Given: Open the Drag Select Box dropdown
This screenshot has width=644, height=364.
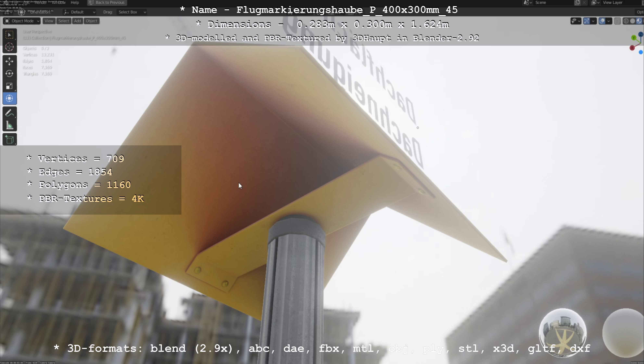Looking at the screenshot, I should (x=132, y=12).
